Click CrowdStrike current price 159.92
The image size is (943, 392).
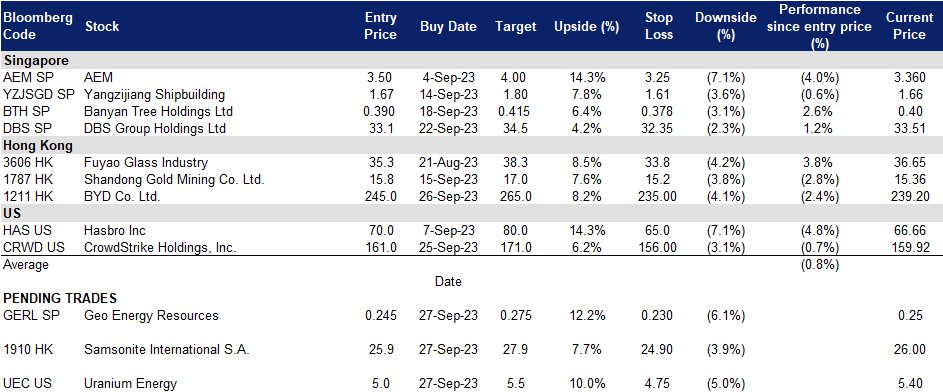coord(912,247)
